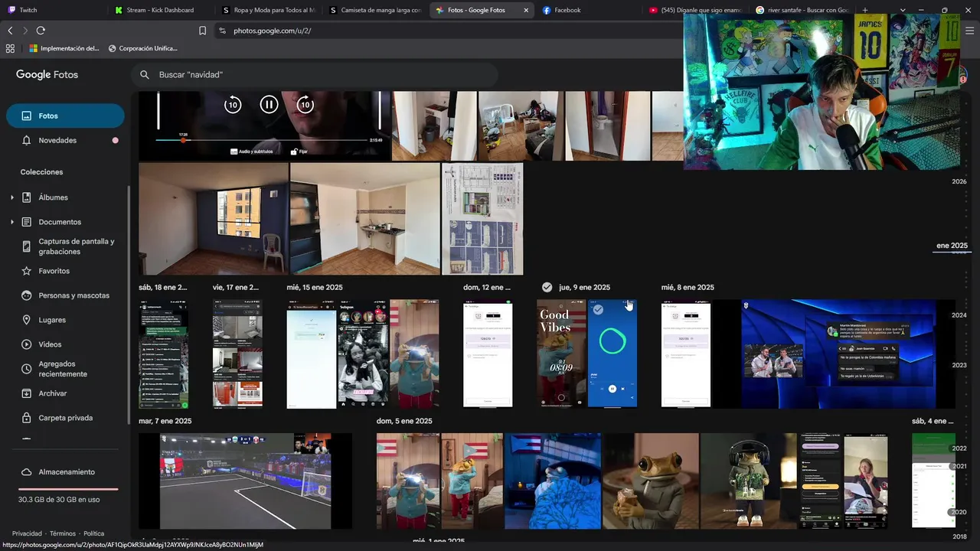Open Favoritos via the star icon
The image size is (980, 551).
pyautogui.click(x=27, y=271)
